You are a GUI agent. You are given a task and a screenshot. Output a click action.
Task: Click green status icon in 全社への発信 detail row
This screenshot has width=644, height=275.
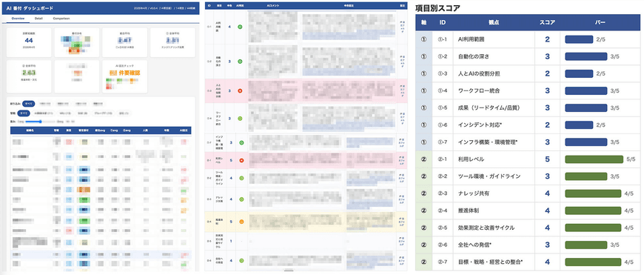tap(241, 260)
